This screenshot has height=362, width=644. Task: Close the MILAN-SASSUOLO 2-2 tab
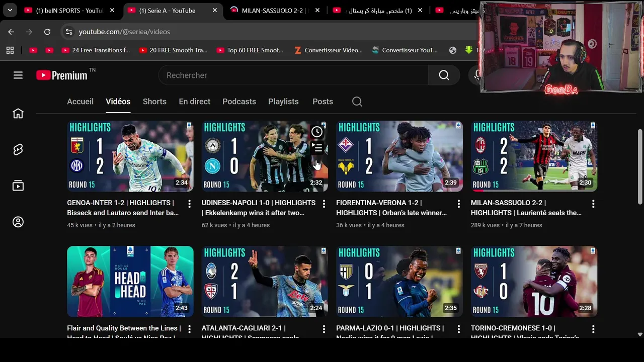(x=317, y=10)
